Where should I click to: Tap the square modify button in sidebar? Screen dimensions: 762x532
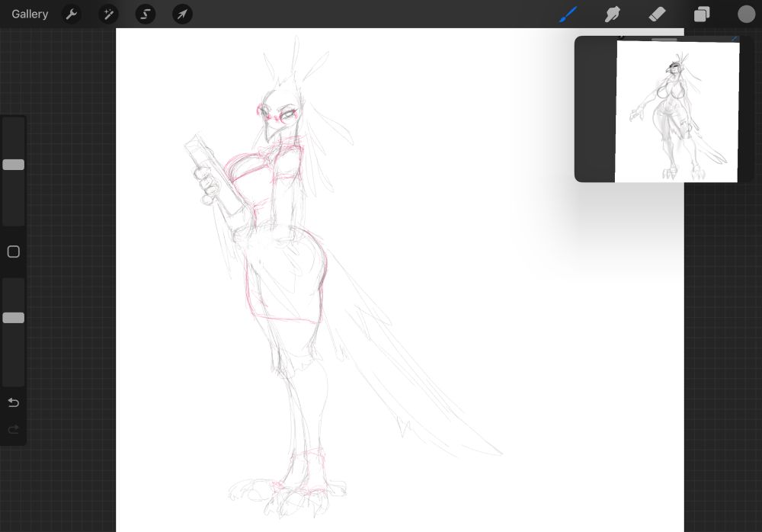click(x=14, y=252)
